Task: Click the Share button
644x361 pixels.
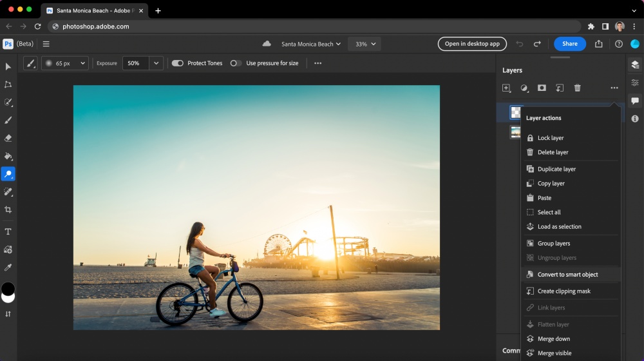Action: 569,44
